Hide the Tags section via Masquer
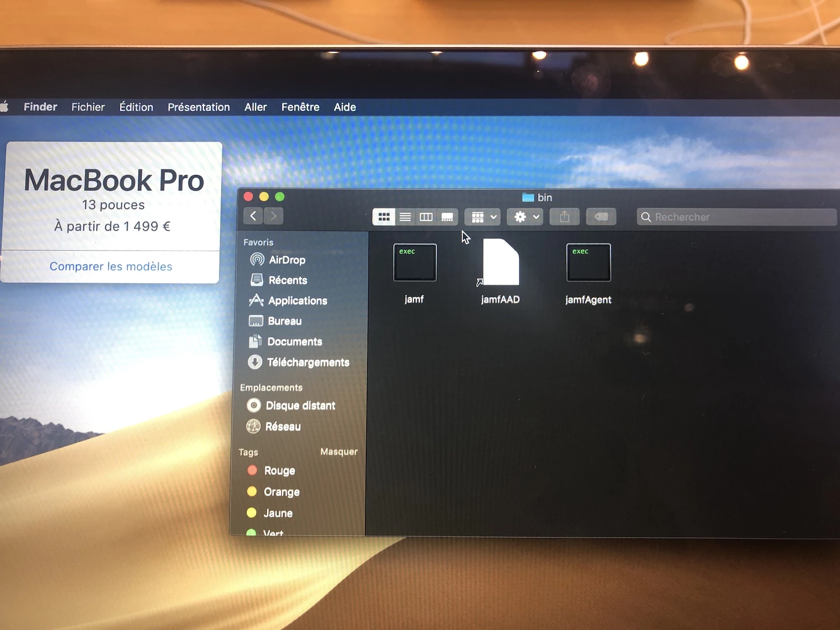 tap(339, 451)
